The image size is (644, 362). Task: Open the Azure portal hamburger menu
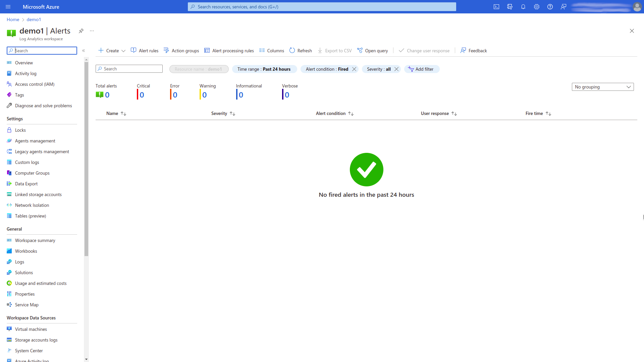point(8,7)
